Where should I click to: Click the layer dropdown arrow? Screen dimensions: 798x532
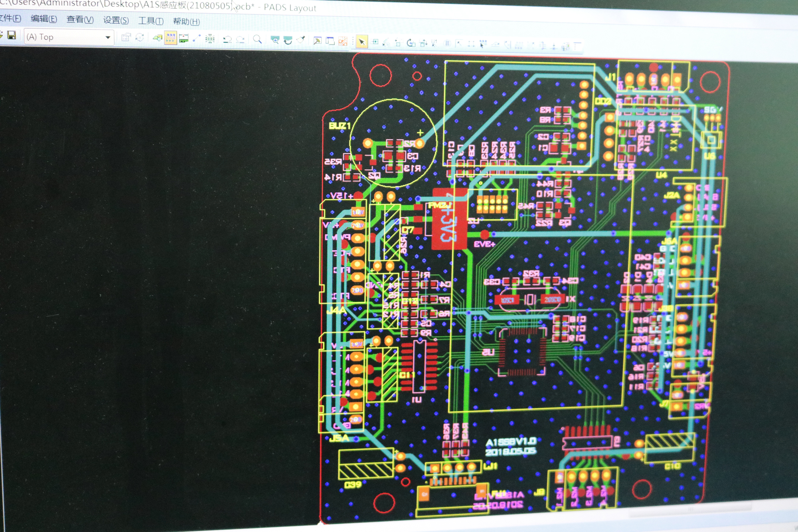point(108,38)
